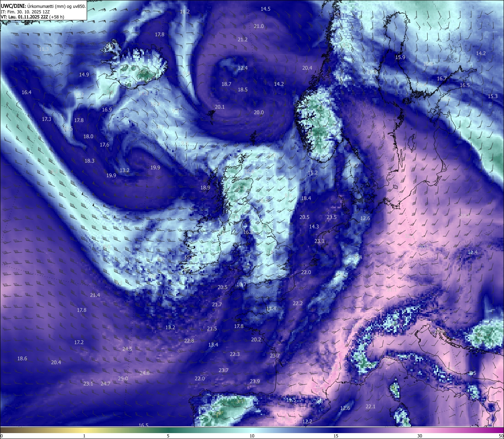Click the 23.1 value label
The height and width of the screenshot is (439, 504).
(x=88, y=384)
